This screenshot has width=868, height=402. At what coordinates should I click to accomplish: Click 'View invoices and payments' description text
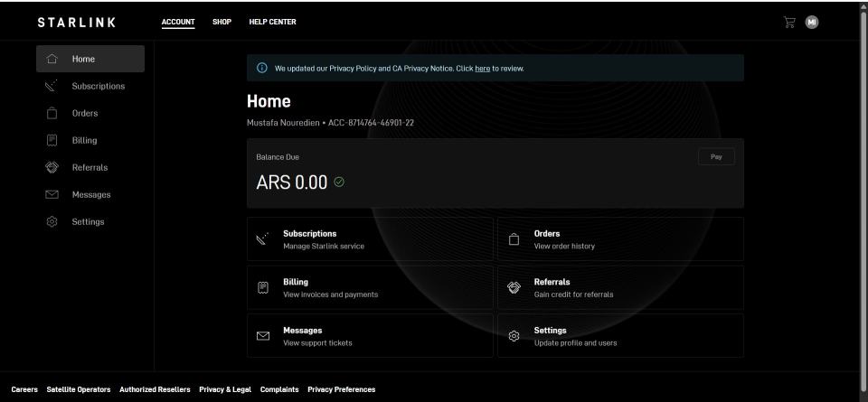(x=331, y=294)
